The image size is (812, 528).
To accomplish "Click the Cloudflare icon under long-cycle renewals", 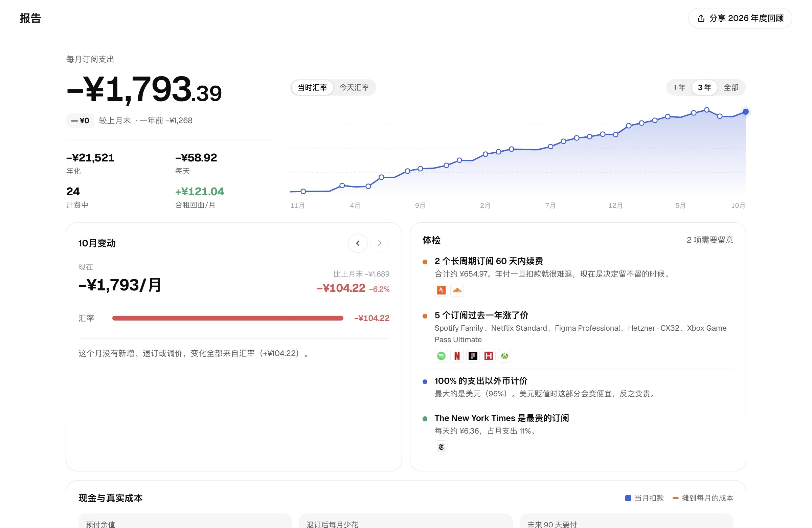I will [457, 290].
